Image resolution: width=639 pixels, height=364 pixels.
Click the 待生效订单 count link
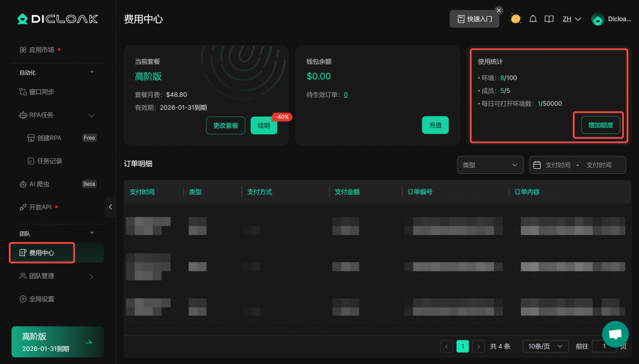346,95
